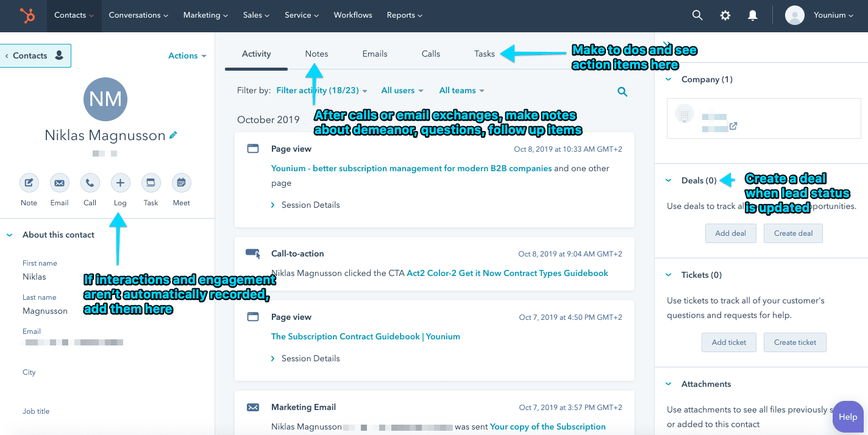Image resolution: width=868 pixels, height=435 pixels.
Task: Click the Create ticket button
Action: (x=795, y=342)
